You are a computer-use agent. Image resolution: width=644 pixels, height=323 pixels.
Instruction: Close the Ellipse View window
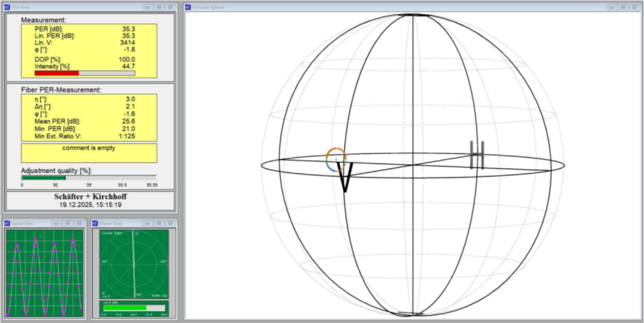tap(170, 223)
